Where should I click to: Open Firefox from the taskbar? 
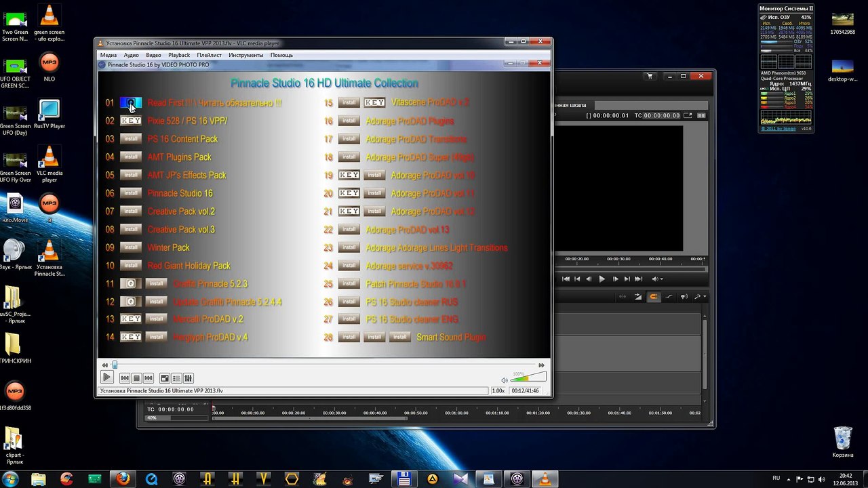coord(122,479)
